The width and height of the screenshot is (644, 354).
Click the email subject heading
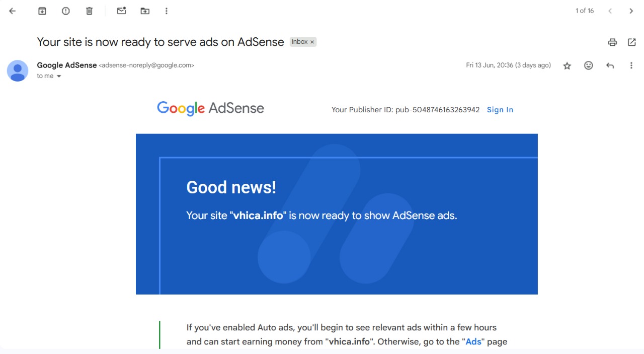click(x=160, y=42)
